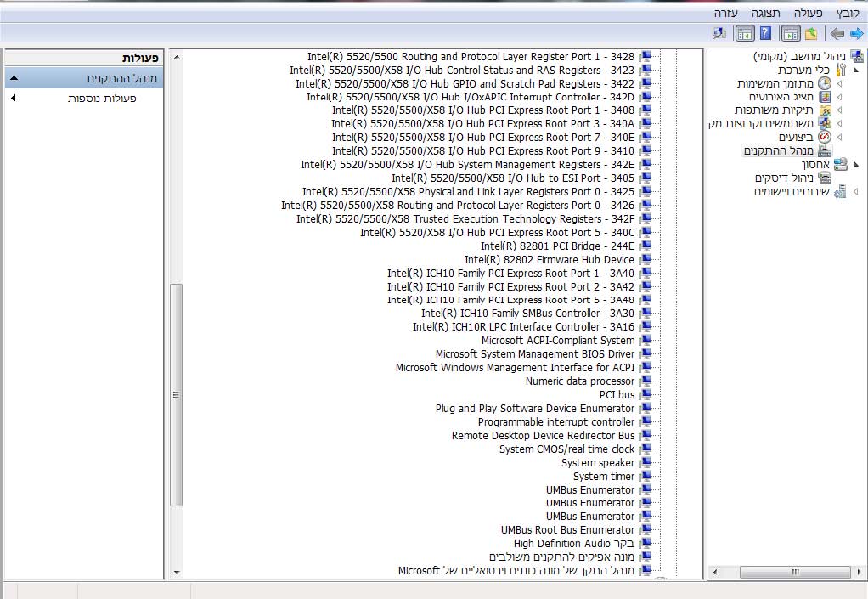Image resolution: width=868 pixels, height=599 pixels.
Task: Toggle the show/hide console tree toolbar icon
Action: click(x=791, y=34)
